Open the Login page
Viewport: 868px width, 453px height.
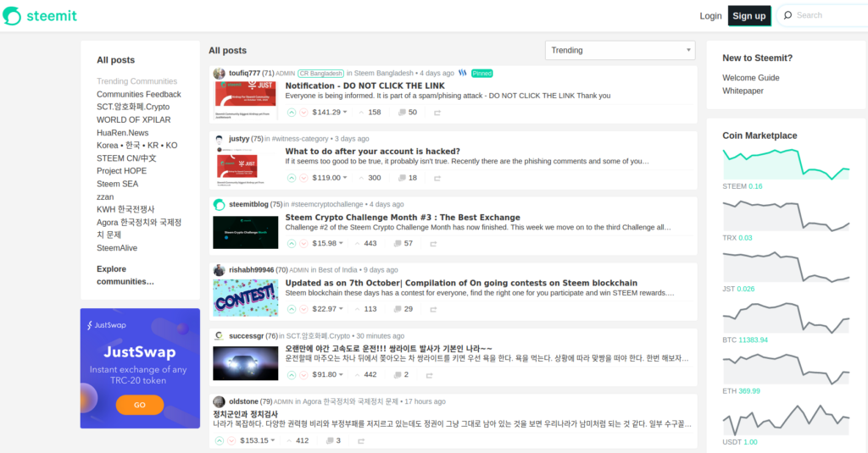[x=710, y=15]
